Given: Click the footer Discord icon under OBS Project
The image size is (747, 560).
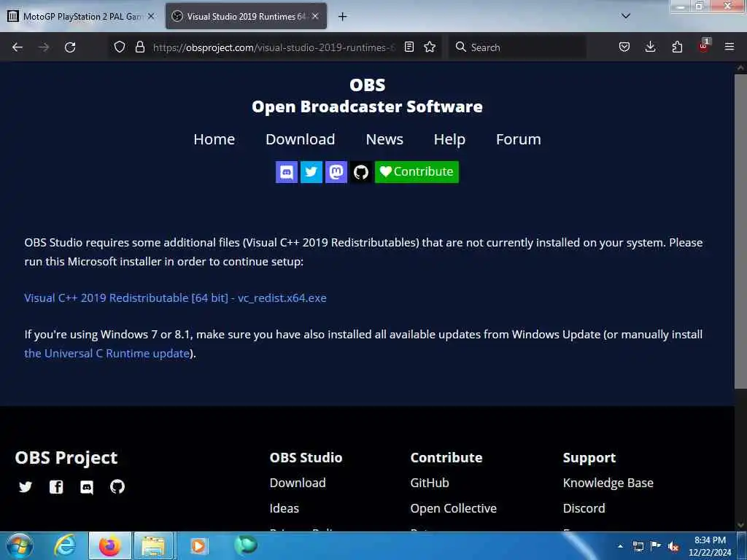Looking at the screenshot, I should click(87, 487).
